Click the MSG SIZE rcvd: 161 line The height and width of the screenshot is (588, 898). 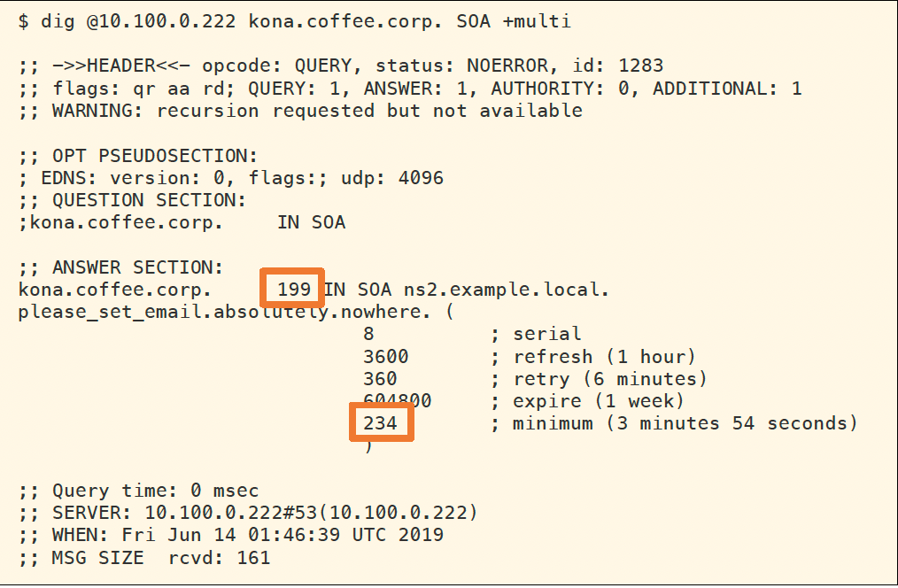click(143, 558)
